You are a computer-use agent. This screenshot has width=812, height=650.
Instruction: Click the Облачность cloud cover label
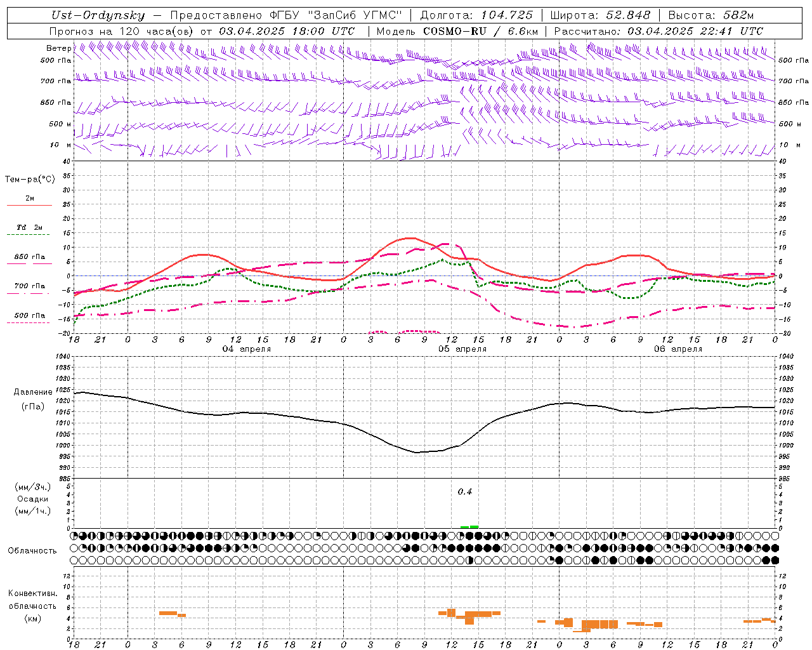(32, 550)
